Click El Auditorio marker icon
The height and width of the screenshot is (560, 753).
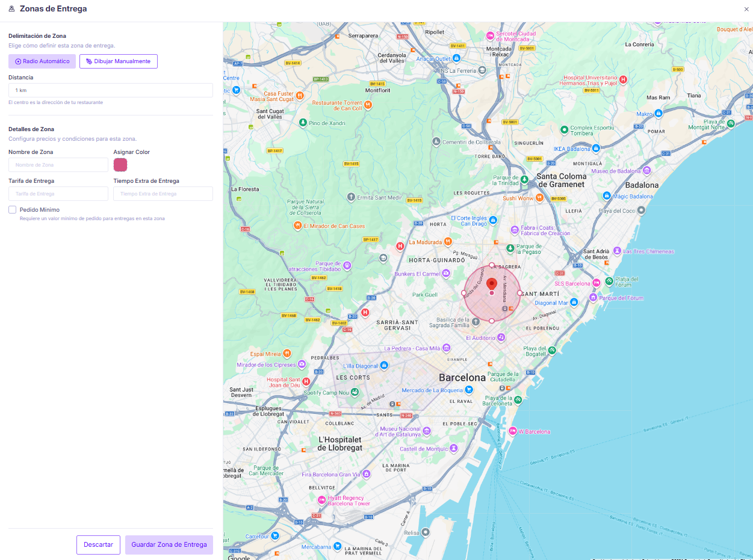tap(501, 338)
